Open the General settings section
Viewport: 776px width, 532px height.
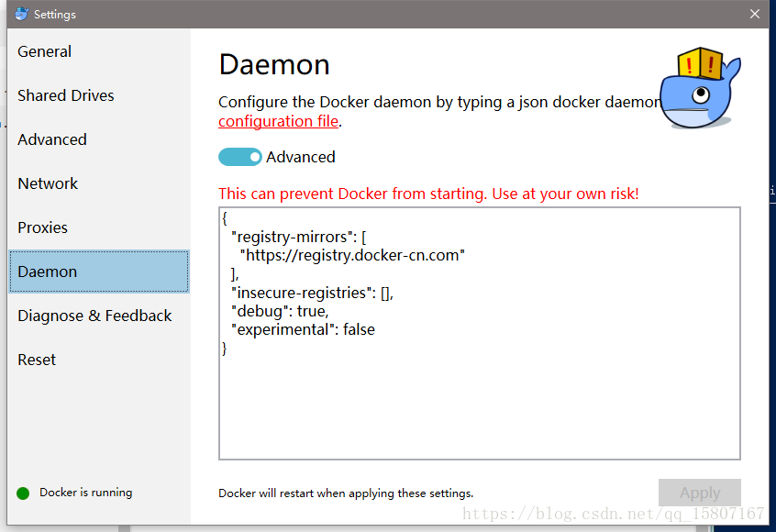tap(45, 51)
